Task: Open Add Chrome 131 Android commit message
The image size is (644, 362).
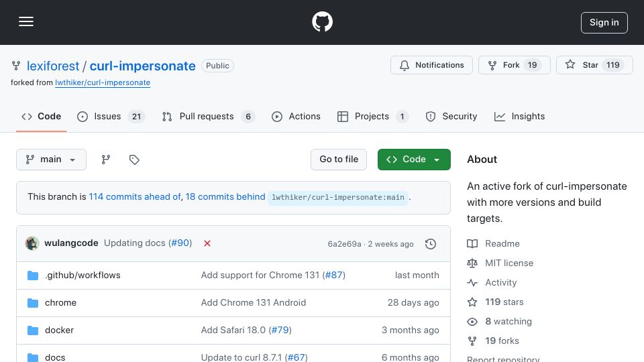Action: coord(254,303)
